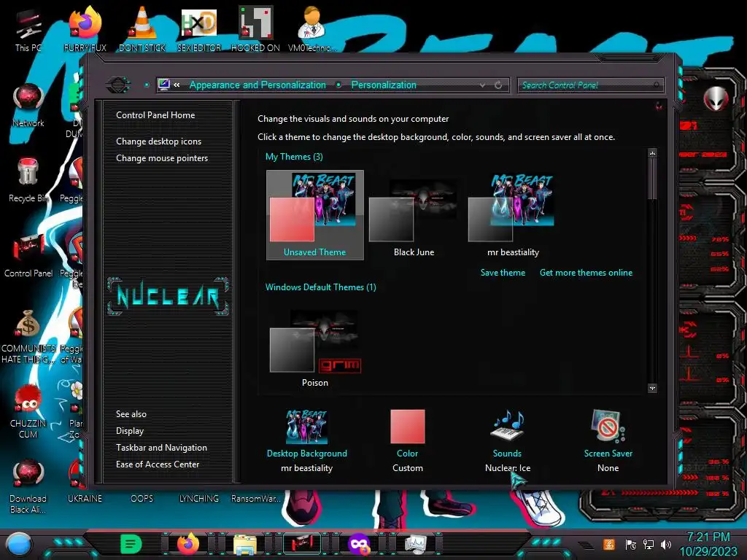
Task: Click the network tray icon
Action: coord(649,544)
